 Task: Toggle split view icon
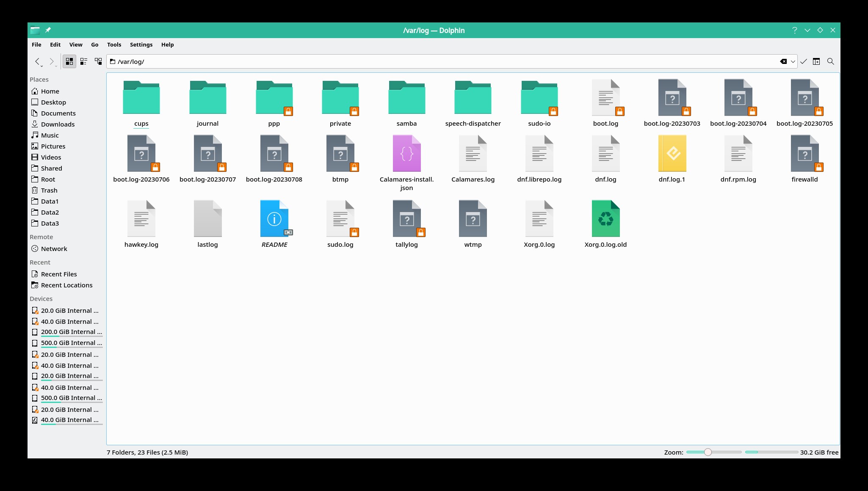point(816,61)
